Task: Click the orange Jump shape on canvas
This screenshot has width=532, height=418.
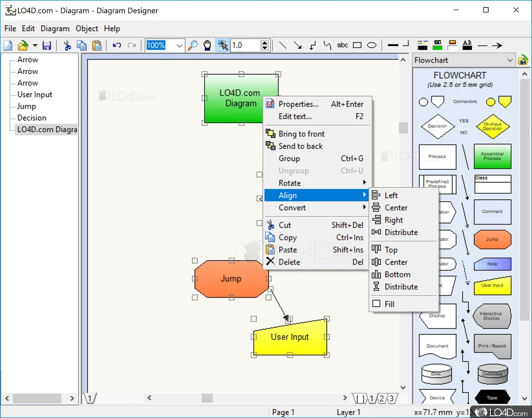Action: (x=231, y=279)
